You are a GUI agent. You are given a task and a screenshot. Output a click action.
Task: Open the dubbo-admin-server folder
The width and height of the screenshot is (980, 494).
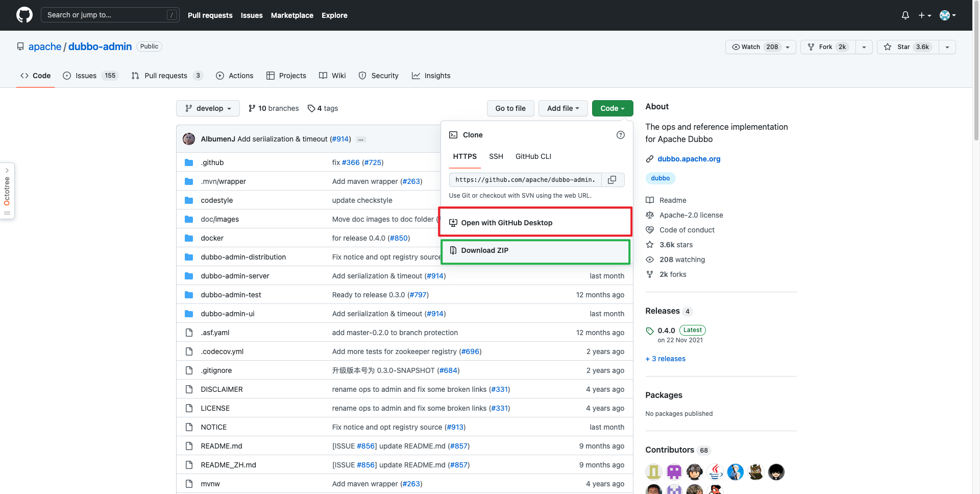coord(235,276)
